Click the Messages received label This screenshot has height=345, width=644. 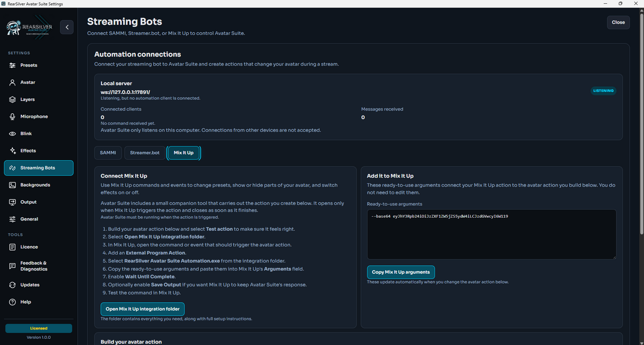[382, 109]
